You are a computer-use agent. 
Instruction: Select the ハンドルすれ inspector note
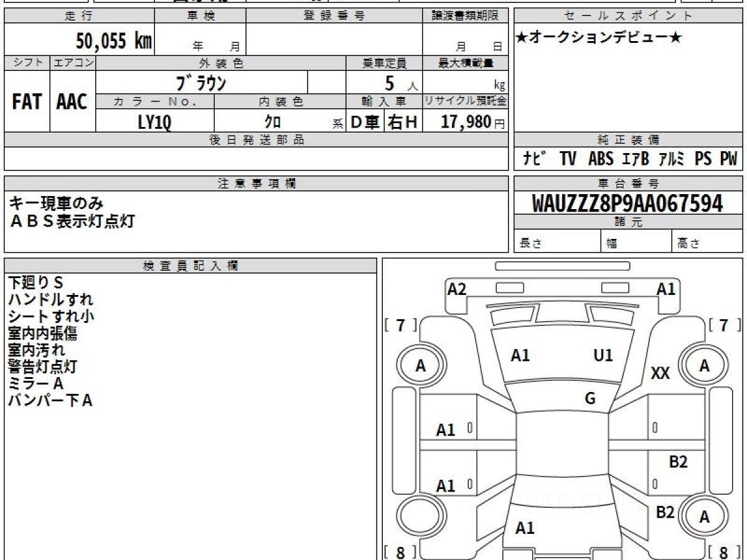(x=50, y=300)
